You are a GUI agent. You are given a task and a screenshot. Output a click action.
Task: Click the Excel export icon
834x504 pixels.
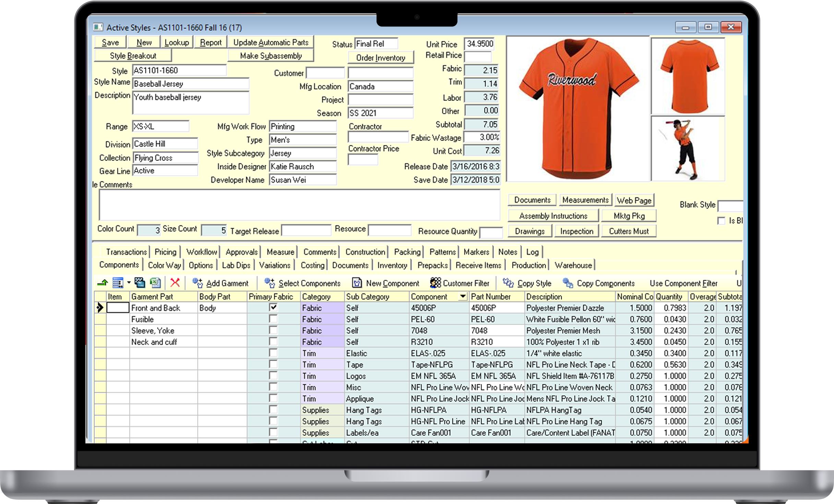click(x=155, y=283)
